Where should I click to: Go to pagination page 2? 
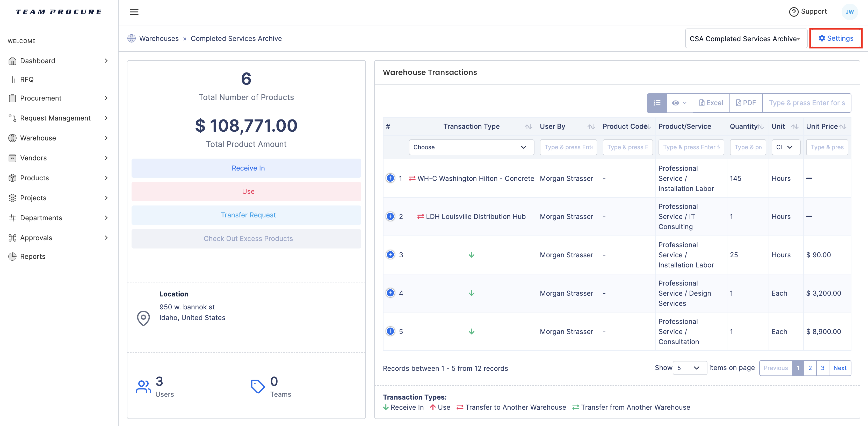tap(810, 368)
